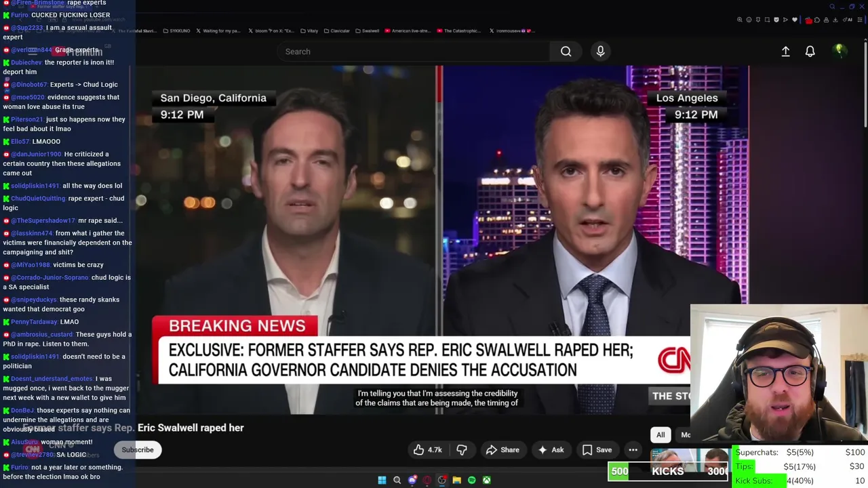Click the snapshot selection toolbar icon
Viewport: 868px width, 488px height.
tap(767, 20)
